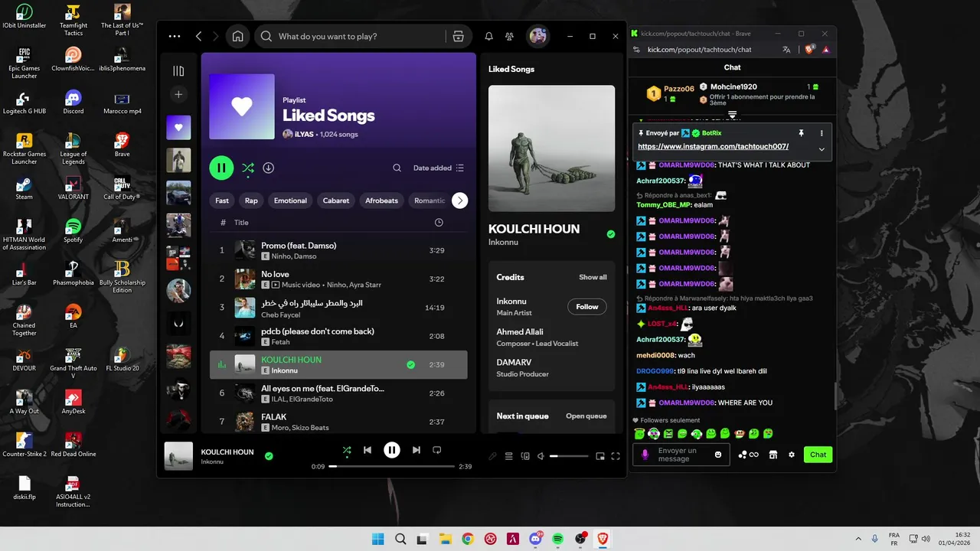This screenshot has width=980, height=551.
Task: Select the Fast genre filter chip
Action: 222,201
